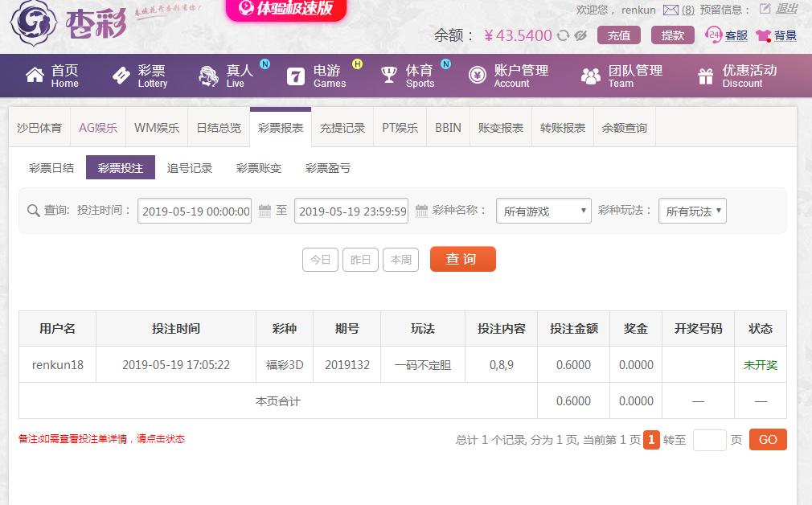Click the sports trophy icon
The image size is (812, 505).
[x=389, y=75]
